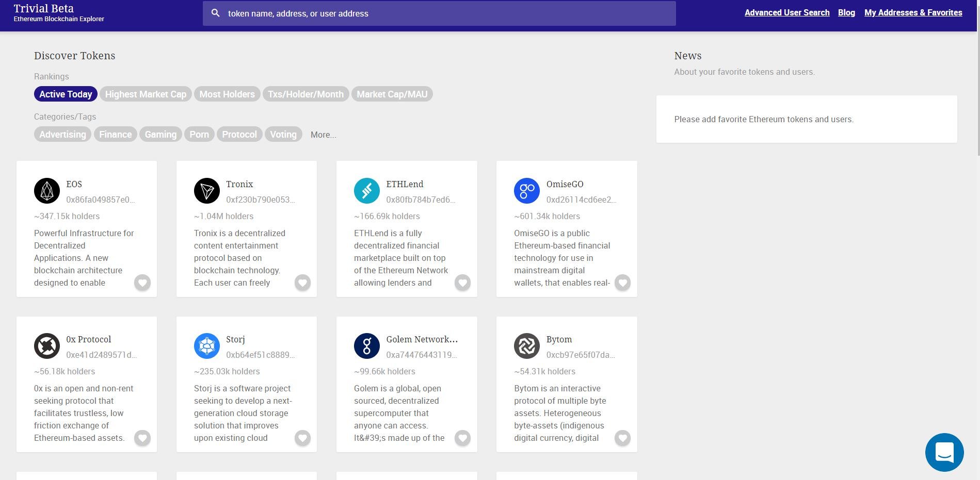Open the OmiseGO token name
The height and width of the screenshot is (480, 980).
(x=565, y=184)
